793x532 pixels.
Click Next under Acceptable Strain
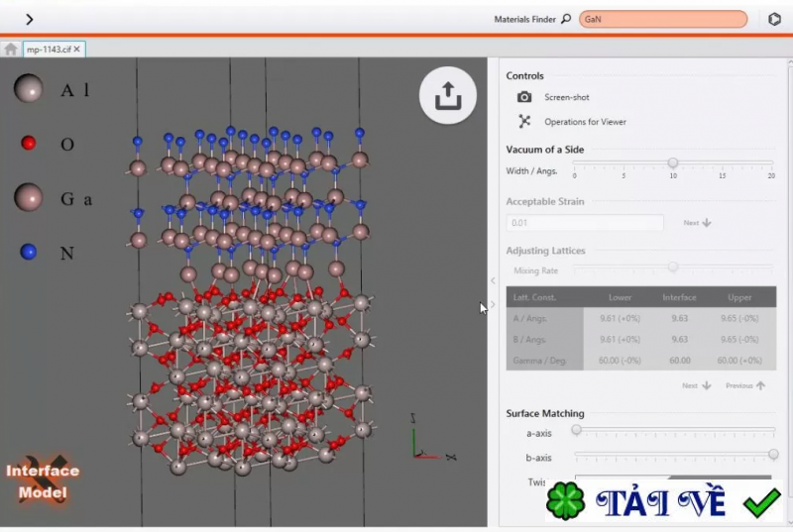pyautogui.click(x=697, y=223)
